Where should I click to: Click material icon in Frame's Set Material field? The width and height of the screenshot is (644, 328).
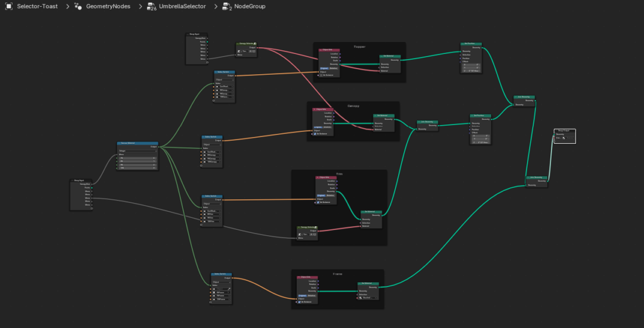pos(361,298)
